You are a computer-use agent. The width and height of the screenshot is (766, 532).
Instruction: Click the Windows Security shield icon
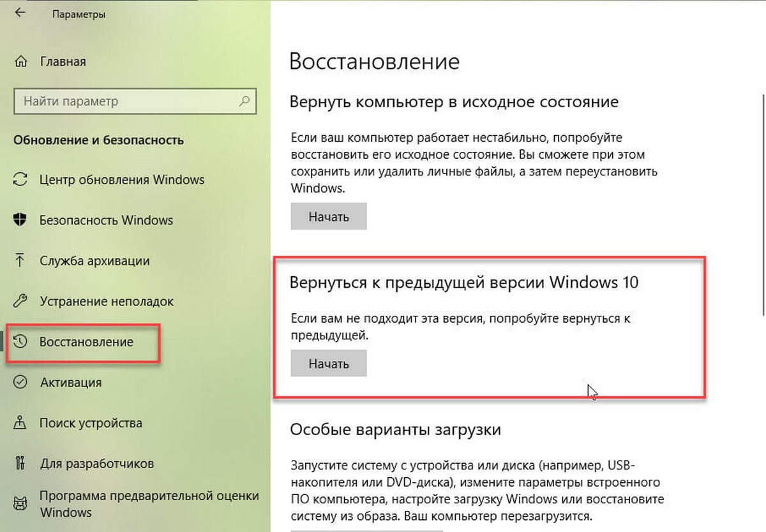20,220
